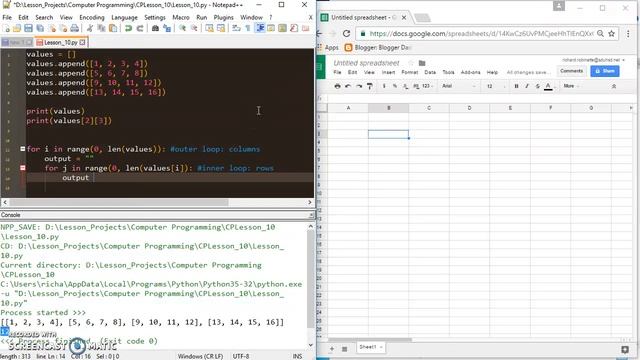Click the Zoom Out icon in Notepad++
640x360 pixels.
[x=194, y=28]
